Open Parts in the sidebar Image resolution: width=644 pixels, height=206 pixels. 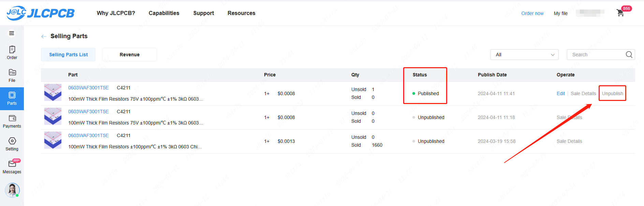pos(12,99)
